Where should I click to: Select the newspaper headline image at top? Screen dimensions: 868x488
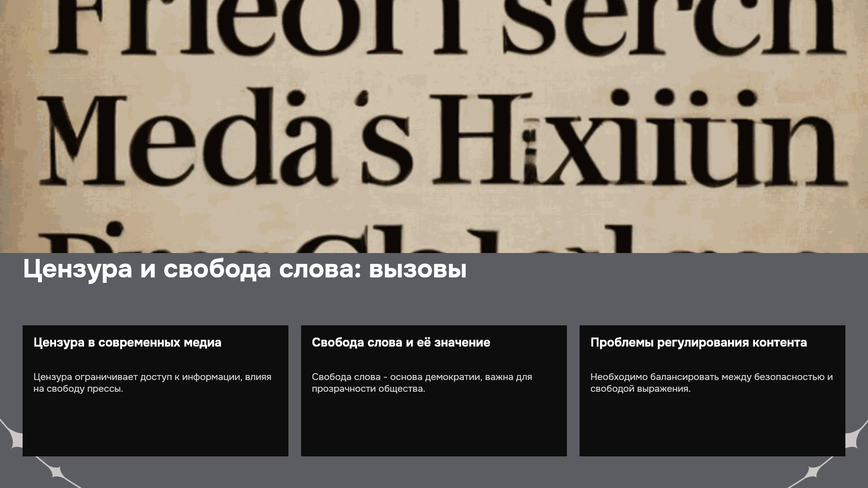click(x=434, y=127)
